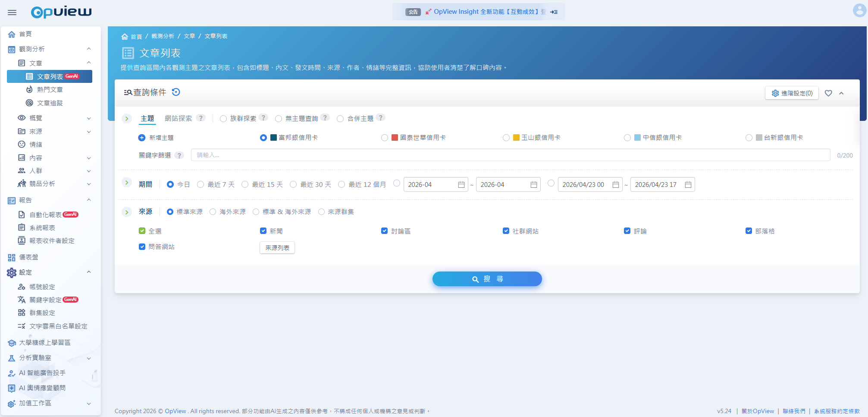The width and height of the screenshot is (868, 417).
Task: Expand the 競品分析 sidebar submenu
Action: click(x=89, y=184)
